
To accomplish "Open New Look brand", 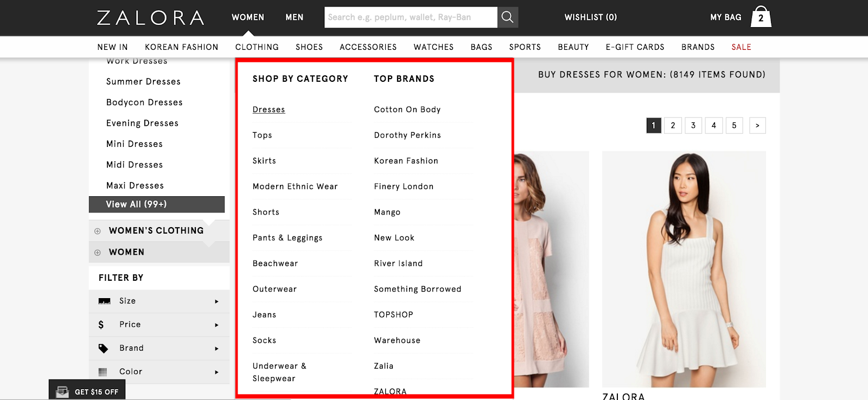I will pyautogui.click(x=394, y=238).
